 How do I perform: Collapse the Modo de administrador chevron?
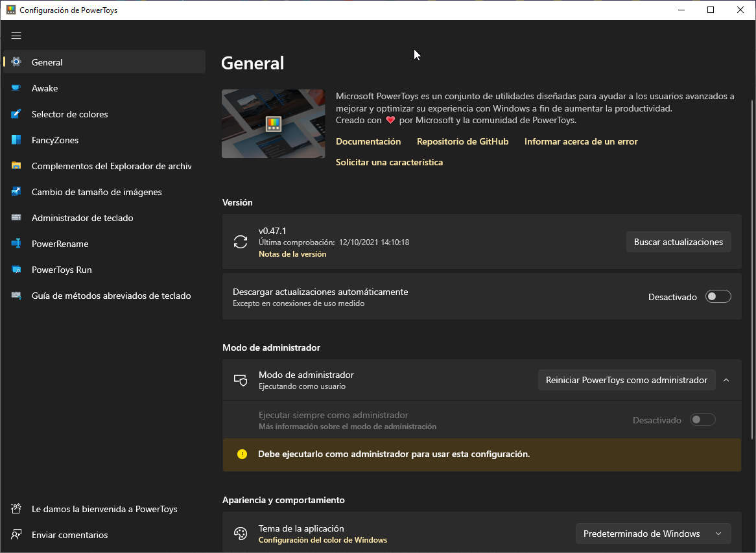tap(726, 380)
